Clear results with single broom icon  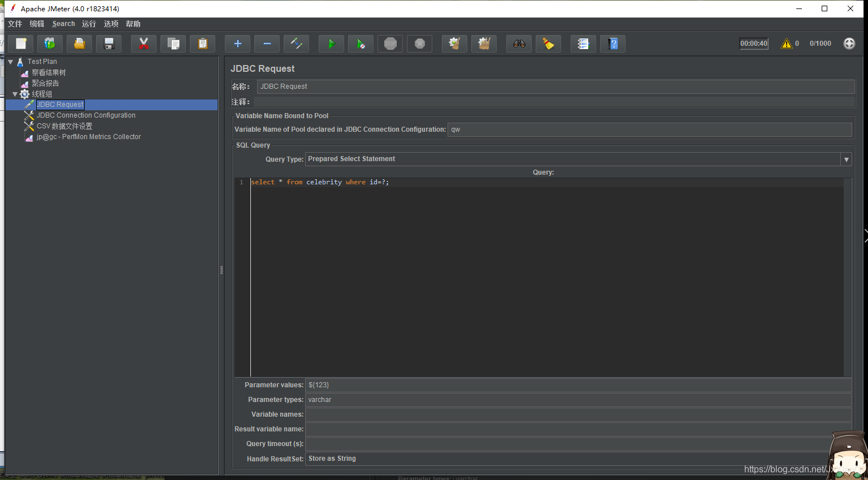[x=455, y=44]
